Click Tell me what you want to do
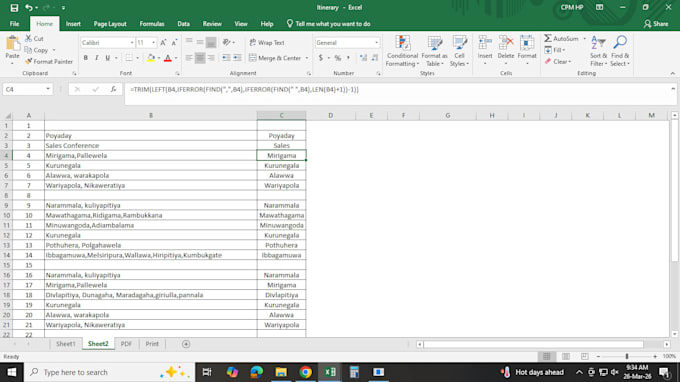The image size is (680, 382). (x=328, y=24)
